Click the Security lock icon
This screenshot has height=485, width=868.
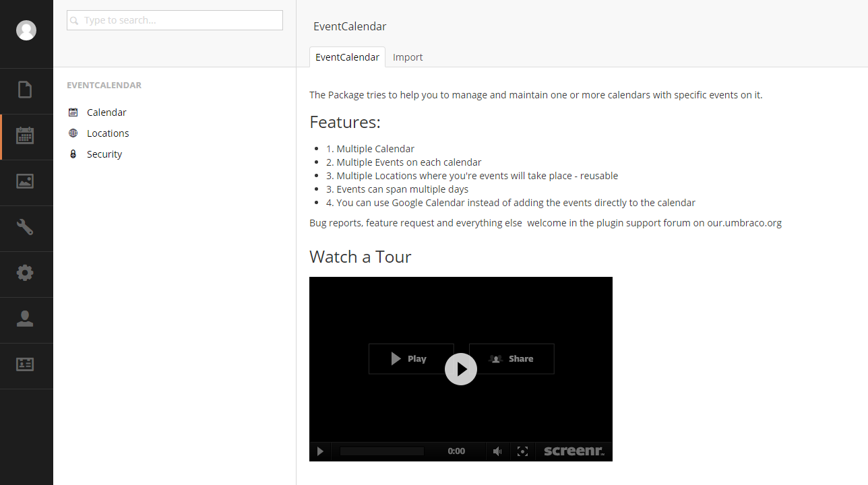pyautogui.click(x=73, y=154)
